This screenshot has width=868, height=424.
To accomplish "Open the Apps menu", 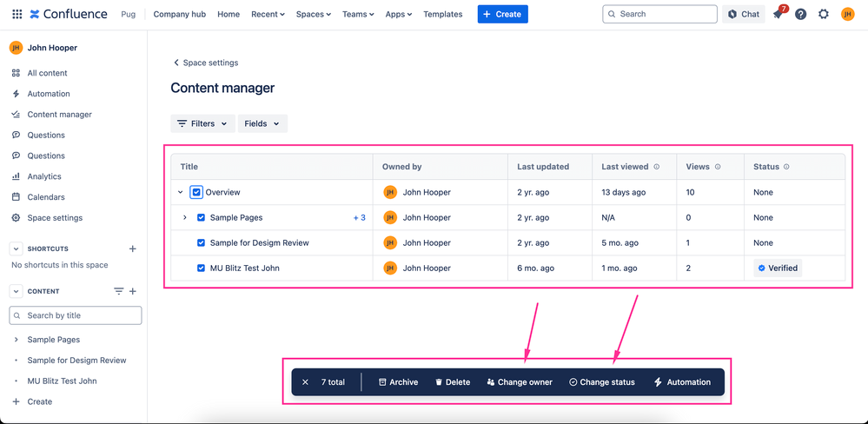I will pos(399,15).
